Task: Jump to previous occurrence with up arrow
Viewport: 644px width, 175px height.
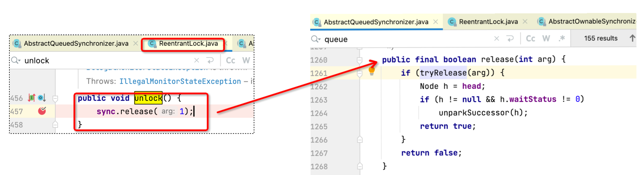Action: pos(632,38)
